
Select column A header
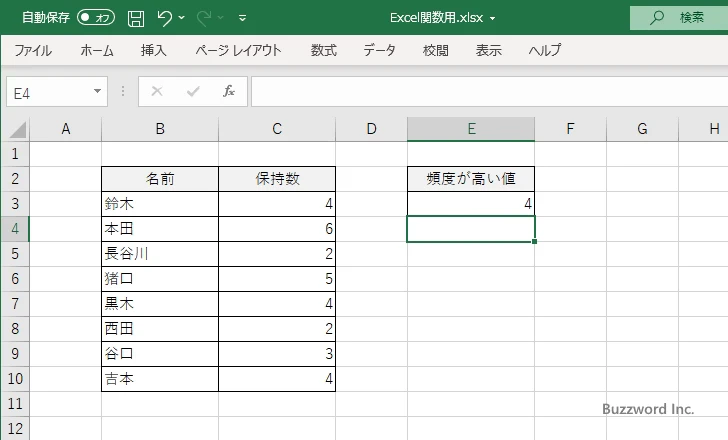point(66,129)
